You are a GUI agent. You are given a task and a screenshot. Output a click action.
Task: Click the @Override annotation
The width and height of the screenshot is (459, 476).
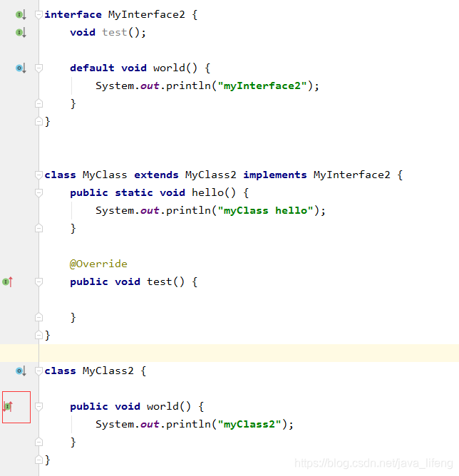point(98,264)
